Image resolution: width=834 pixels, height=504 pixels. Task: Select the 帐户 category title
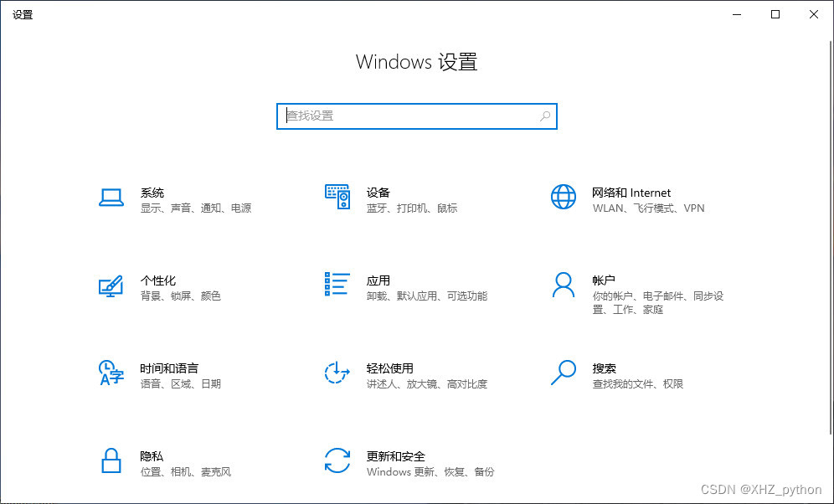point(604,280)
